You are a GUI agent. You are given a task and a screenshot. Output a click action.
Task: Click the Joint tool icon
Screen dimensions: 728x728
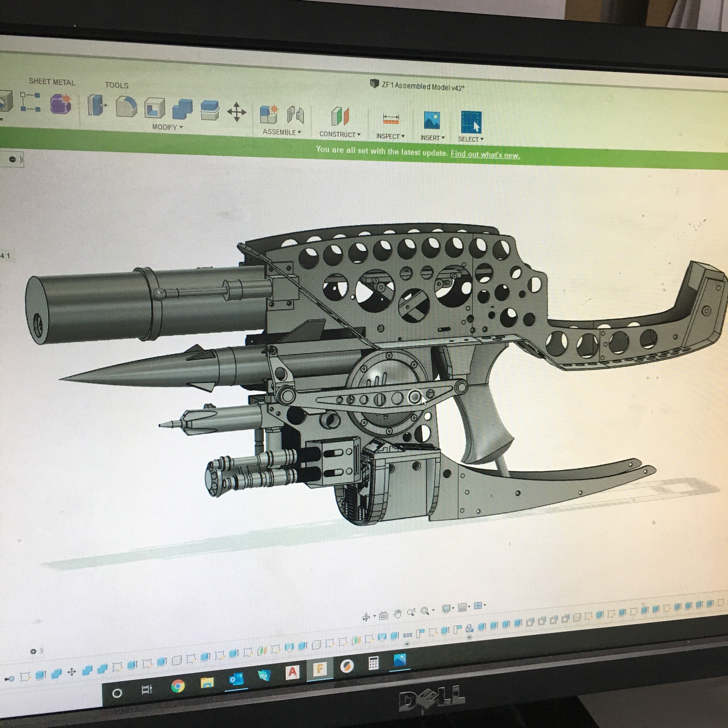[295, 115]
